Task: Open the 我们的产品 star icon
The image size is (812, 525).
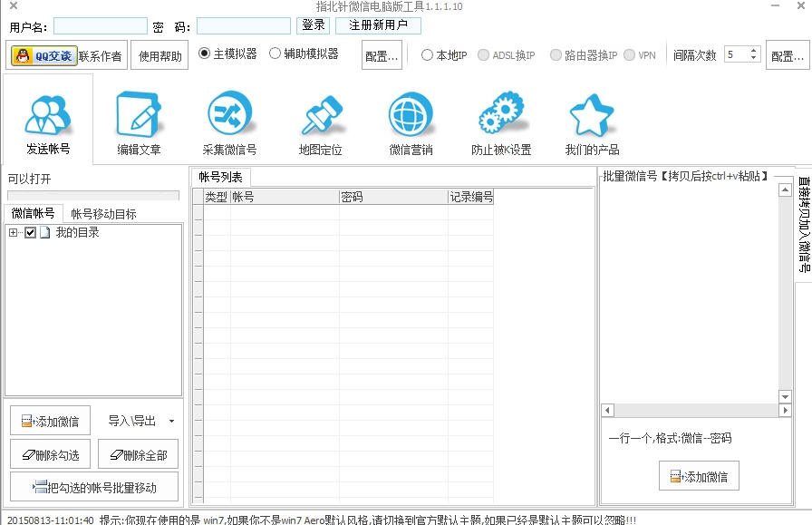Action: (x=592, y=115)
